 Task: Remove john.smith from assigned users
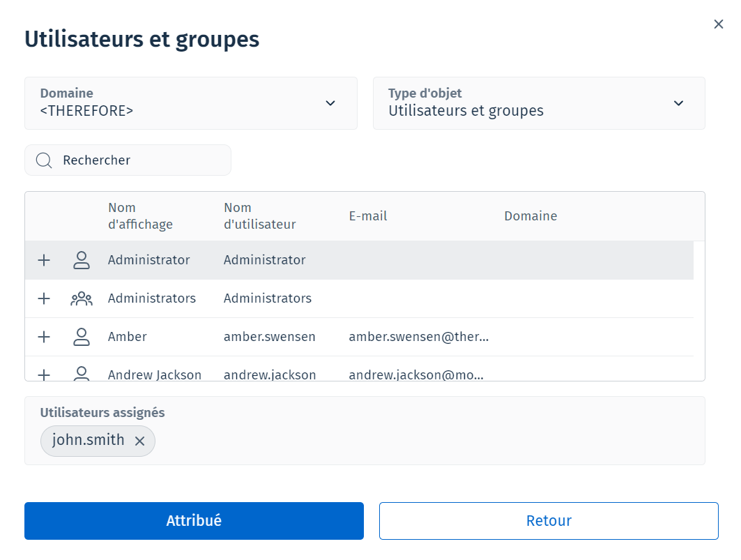[x=139, y=441]
